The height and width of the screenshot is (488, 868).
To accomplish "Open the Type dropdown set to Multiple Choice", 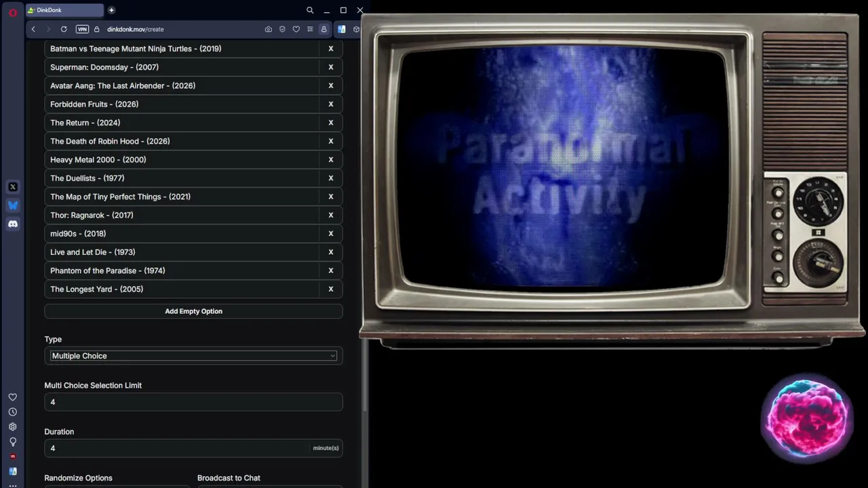I will coord(193,356).
